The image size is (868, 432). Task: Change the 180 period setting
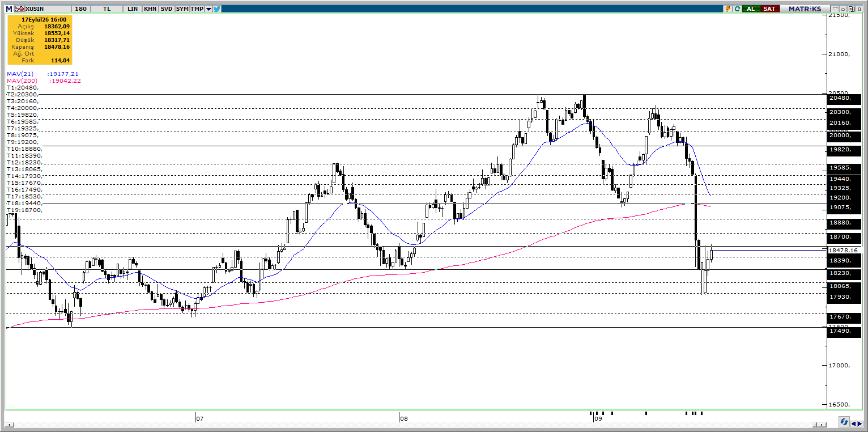80,9
